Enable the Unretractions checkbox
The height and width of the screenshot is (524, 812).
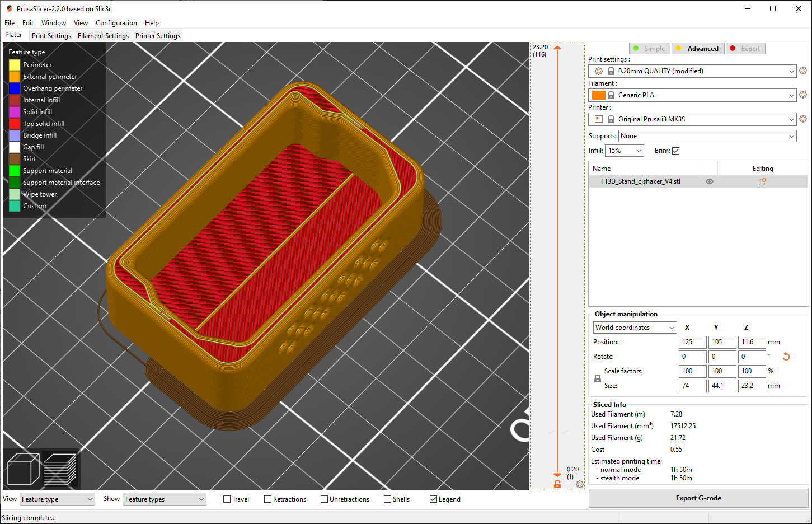coord(324,499)
